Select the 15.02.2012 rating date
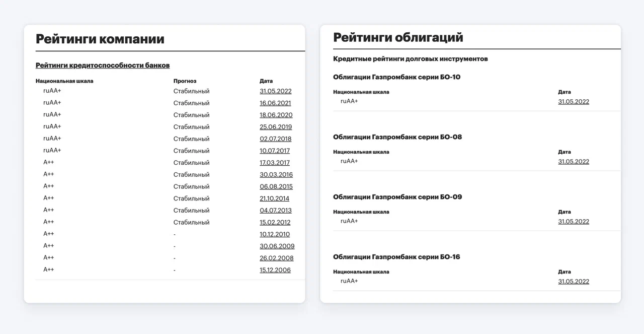This screenshot has height=334, width=644. (x=275, y=222)
